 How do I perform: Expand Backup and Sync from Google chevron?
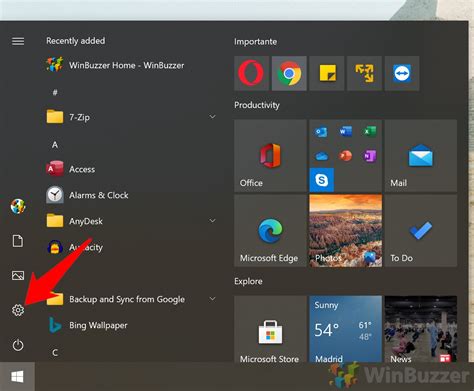(212, 299)
